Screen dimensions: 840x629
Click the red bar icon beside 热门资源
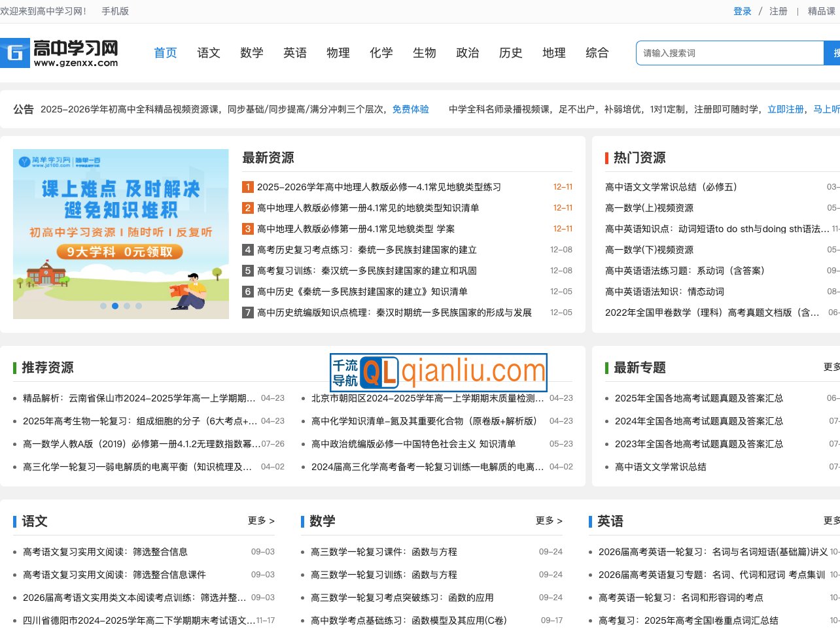click(608, 158)
